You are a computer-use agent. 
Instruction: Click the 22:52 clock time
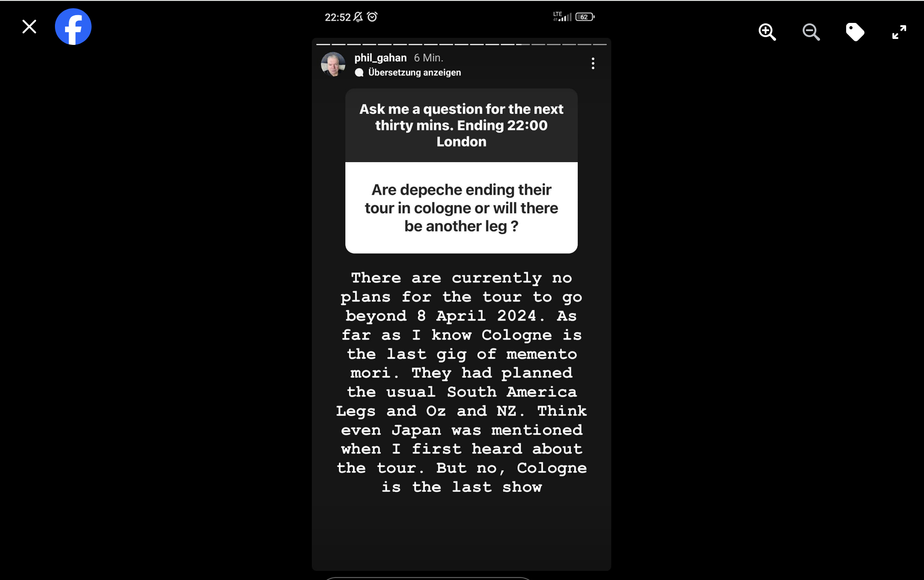[x=337, y=17]
